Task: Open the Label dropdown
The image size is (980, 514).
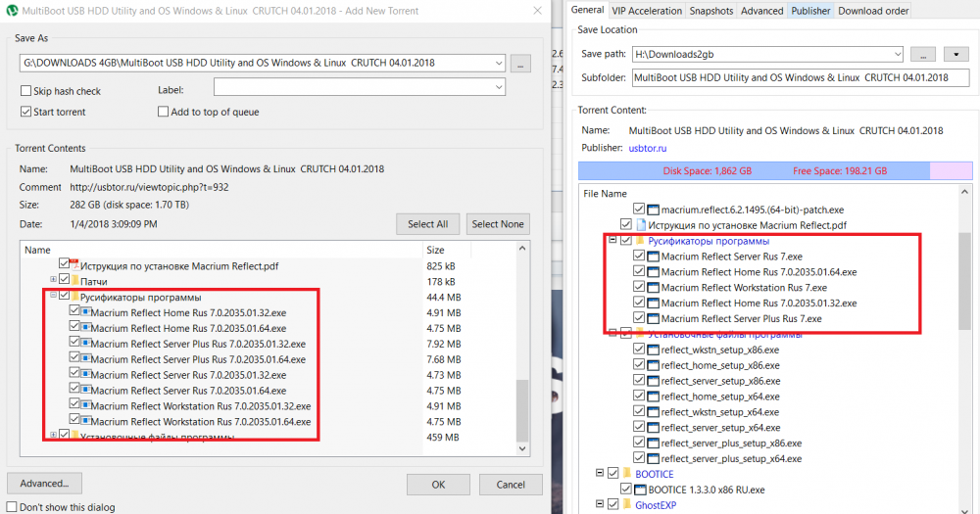Action: (499, 87)
